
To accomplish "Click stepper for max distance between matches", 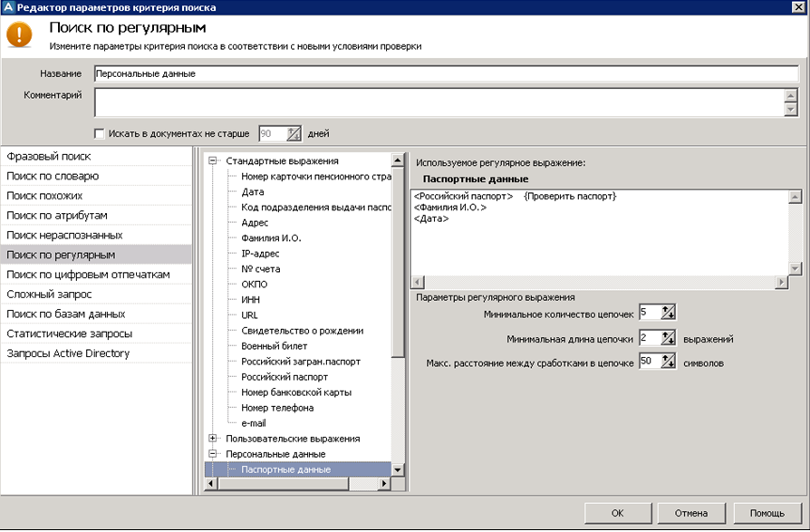I will (x=669, y=362).
